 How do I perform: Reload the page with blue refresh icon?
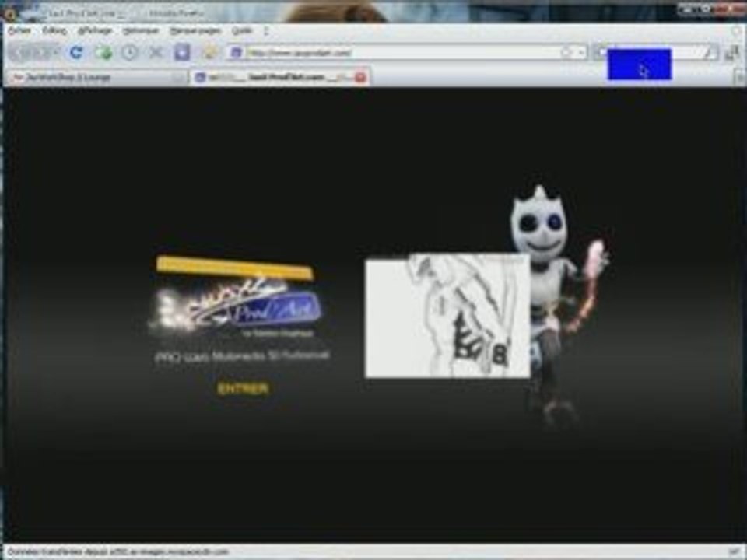coord(76,52)
